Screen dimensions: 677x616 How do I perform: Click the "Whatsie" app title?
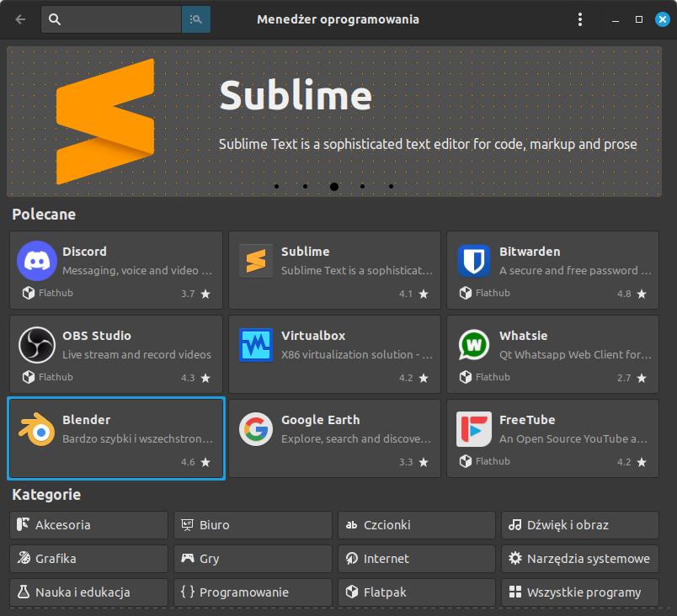(x=523, y=336)
